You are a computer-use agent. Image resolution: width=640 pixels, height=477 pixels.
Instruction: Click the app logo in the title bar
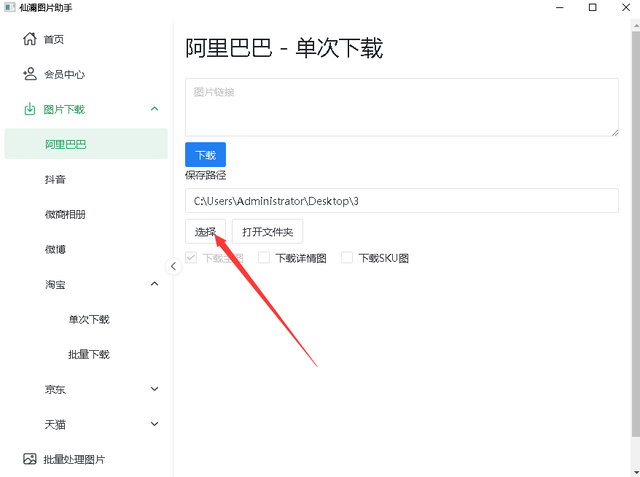pos(9,7)
